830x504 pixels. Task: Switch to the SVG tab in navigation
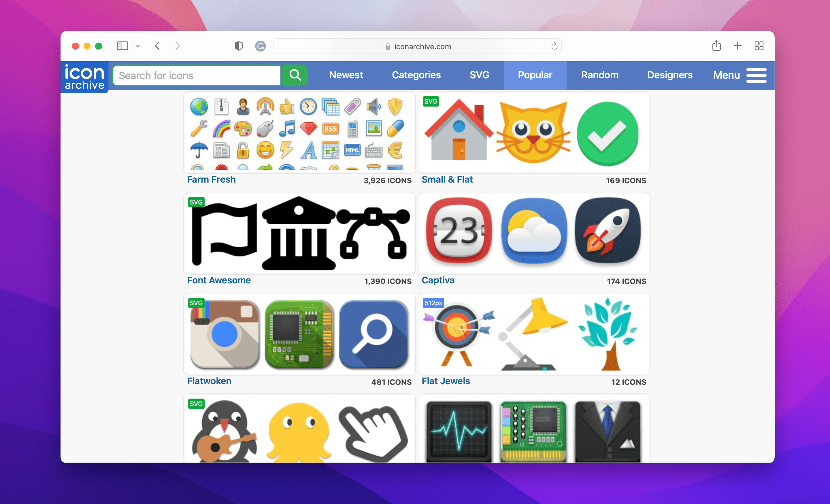point(479,75)
